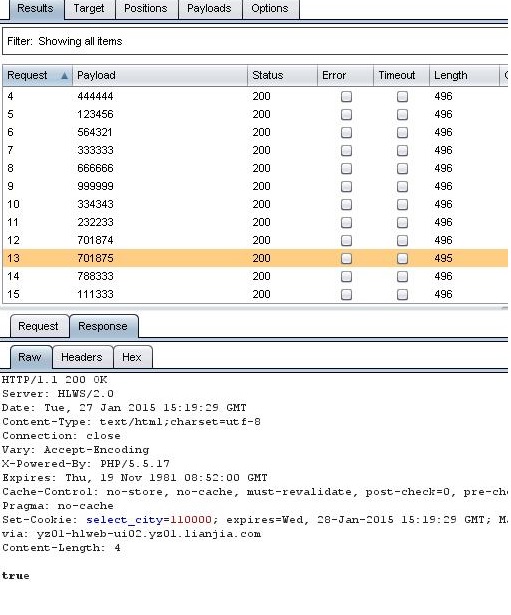The width and height of the screenshot is (511, 615).
Task: Toggle Error checkbox for payload 564321
Action: click(x=346, y=133)
